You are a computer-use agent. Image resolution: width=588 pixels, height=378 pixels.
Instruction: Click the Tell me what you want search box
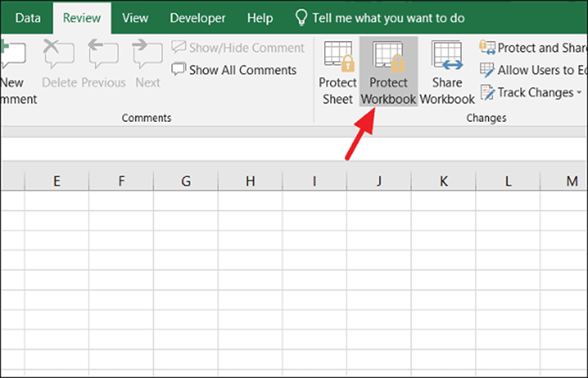tap(380, 18)
